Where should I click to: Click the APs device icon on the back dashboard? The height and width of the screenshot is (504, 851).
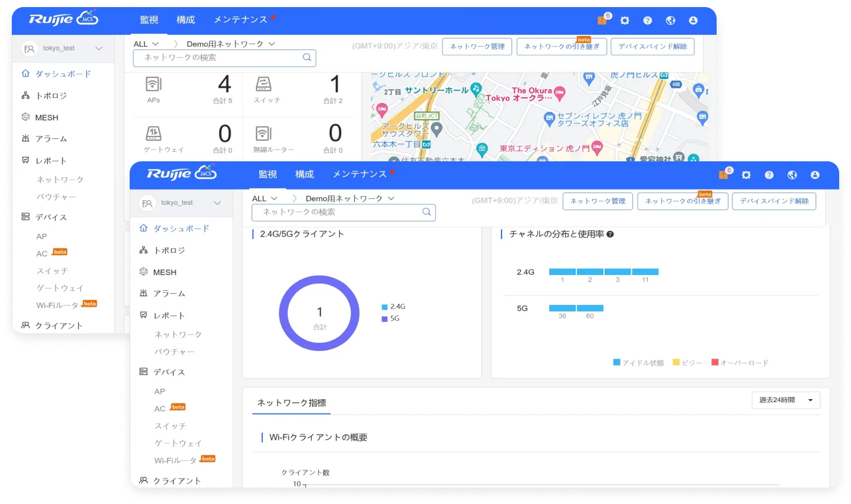click(x=153, y=84)
